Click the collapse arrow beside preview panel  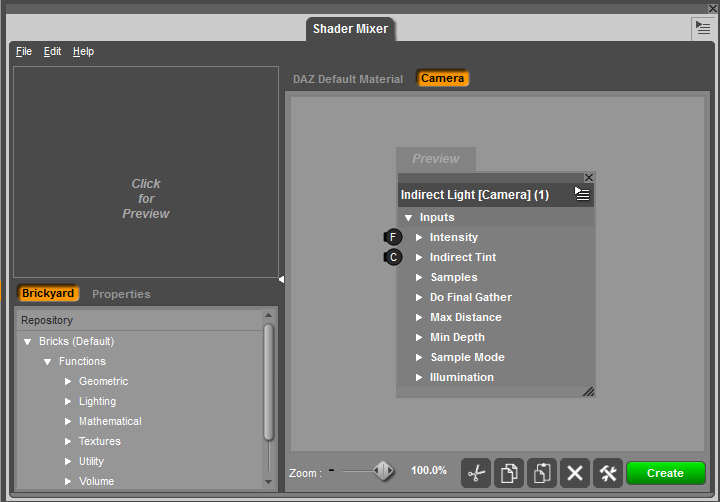(x=281, y=279)
